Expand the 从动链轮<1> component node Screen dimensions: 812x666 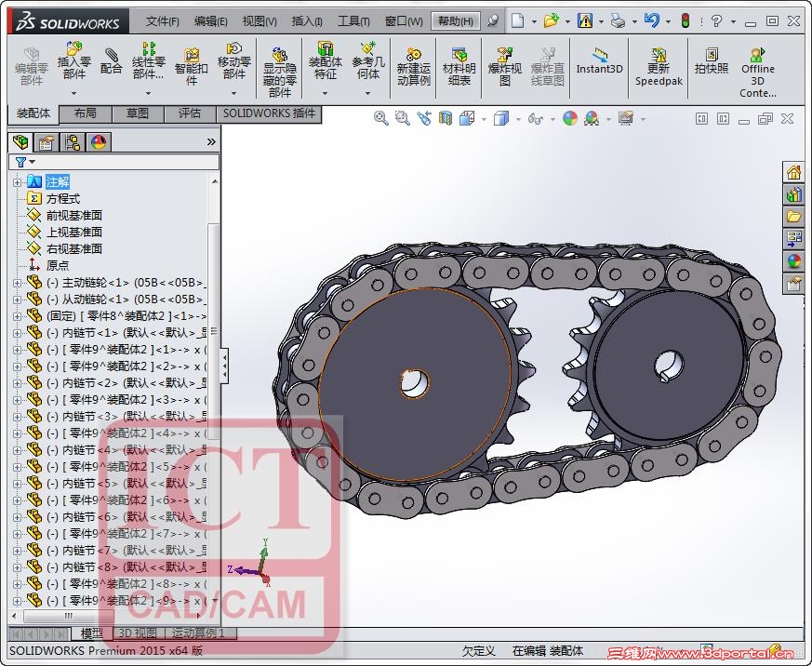[17, 300]
